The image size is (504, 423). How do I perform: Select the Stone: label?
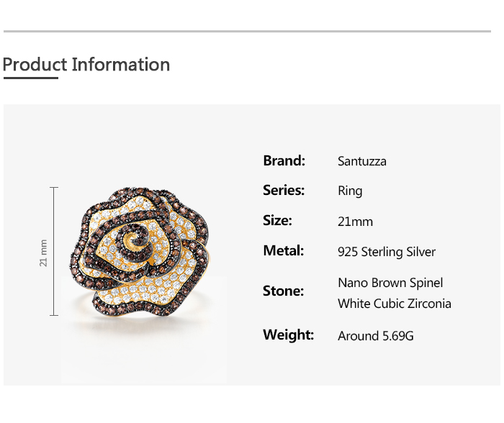point(283,291)
